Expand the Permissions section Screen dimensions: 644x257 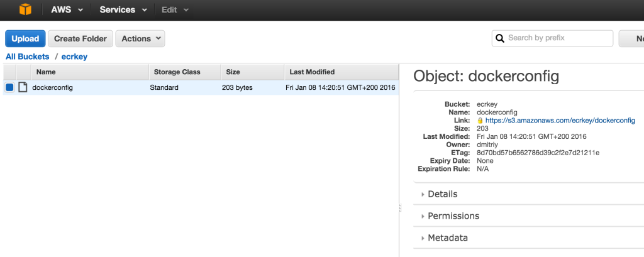tap(453, 216)
